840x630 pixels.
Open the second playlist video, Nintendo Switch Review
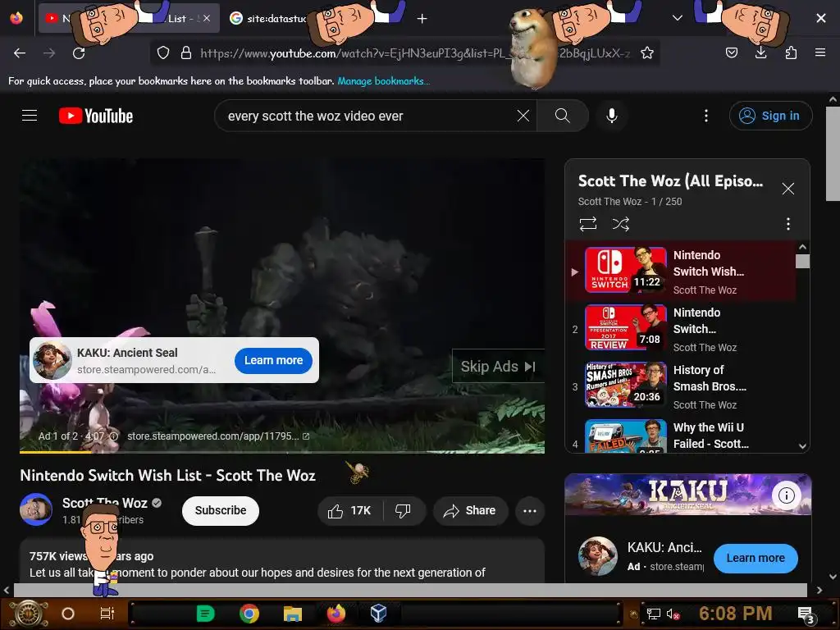pos(680,329)
